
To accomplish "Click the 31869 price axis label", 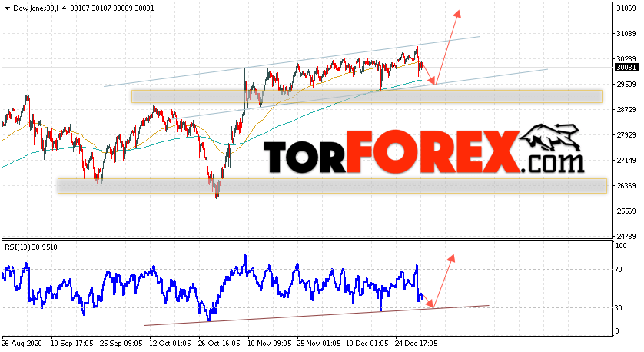I will (626, 8).
